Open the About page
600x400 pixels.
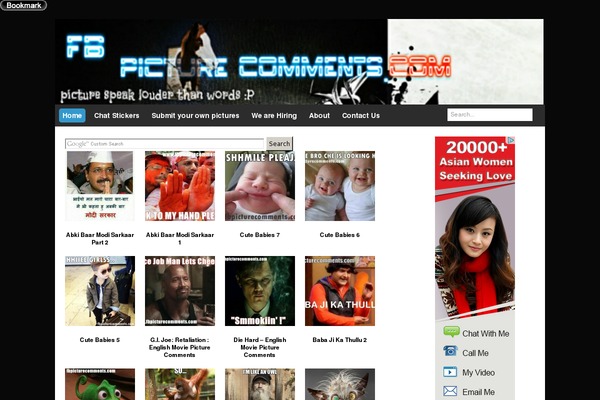[319, 116]
